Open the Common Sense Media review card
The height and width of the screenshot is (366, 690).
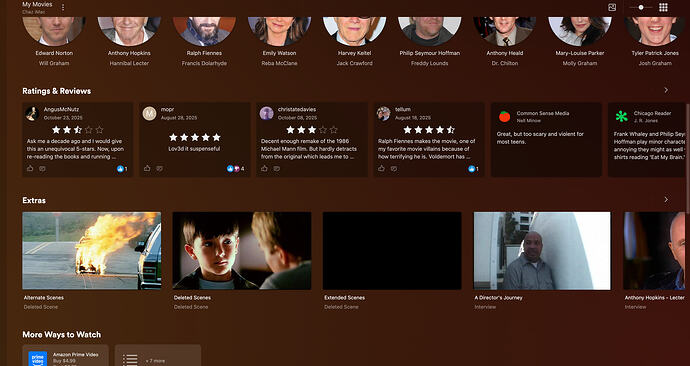point(546,140)
